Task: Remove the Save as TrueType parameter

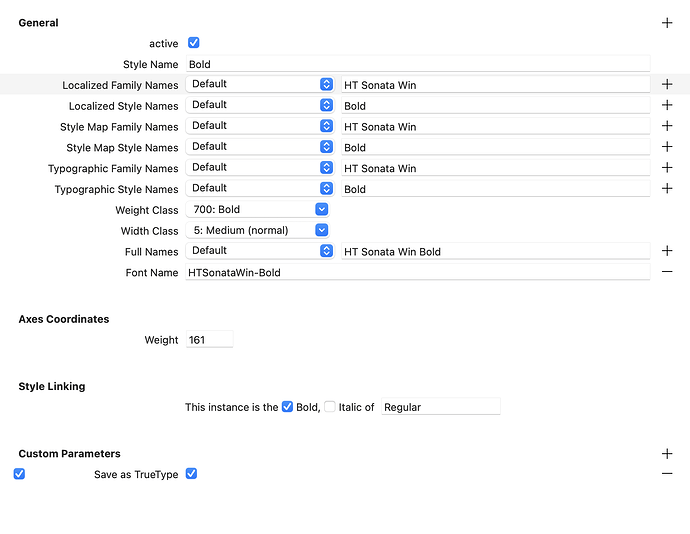Action: (667, 474)
